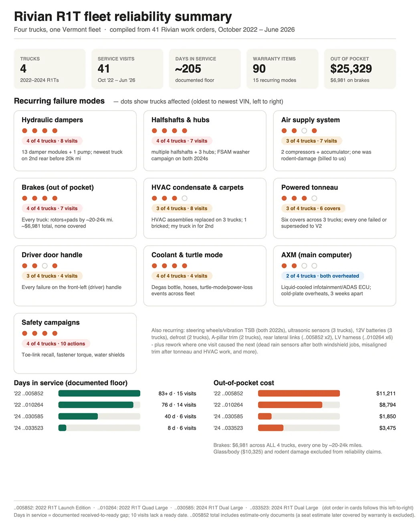Click first orange dot in Safety campaigns card
Viewport: 420px width, 521px height.
pyautogui.click(x=25, y=333)
